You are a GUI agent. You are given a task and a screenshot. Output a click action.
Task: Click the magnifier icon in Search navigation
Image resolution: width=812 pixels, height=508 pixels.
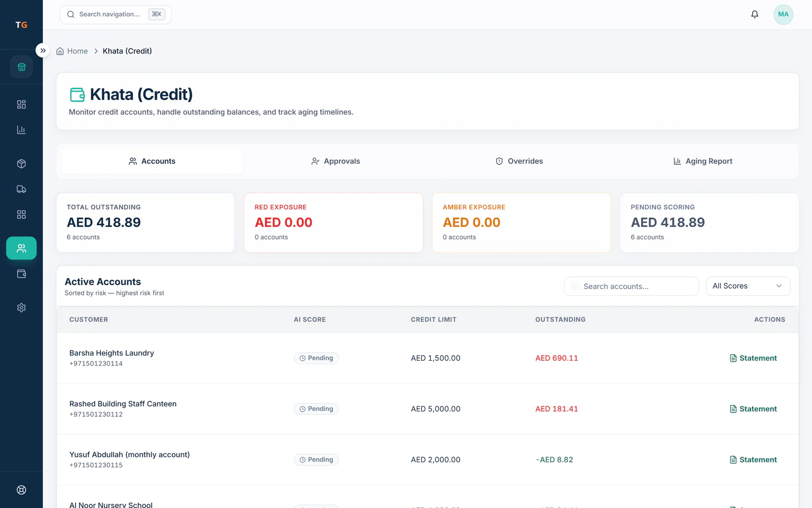coord(70,15)
